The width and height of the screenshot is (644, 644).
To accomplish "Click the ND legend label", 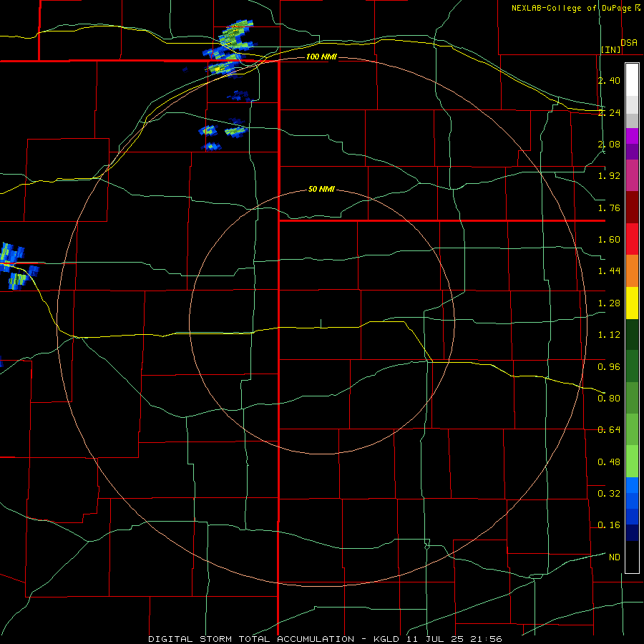I will click(615, 557).
